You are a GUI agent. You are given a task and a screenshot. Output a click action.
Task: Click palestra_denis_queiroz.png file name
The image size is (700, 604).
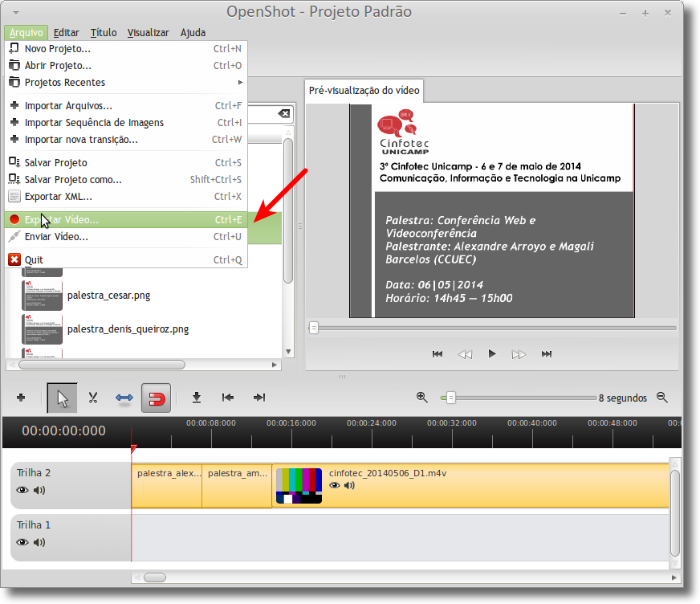(x=128, y=329)
